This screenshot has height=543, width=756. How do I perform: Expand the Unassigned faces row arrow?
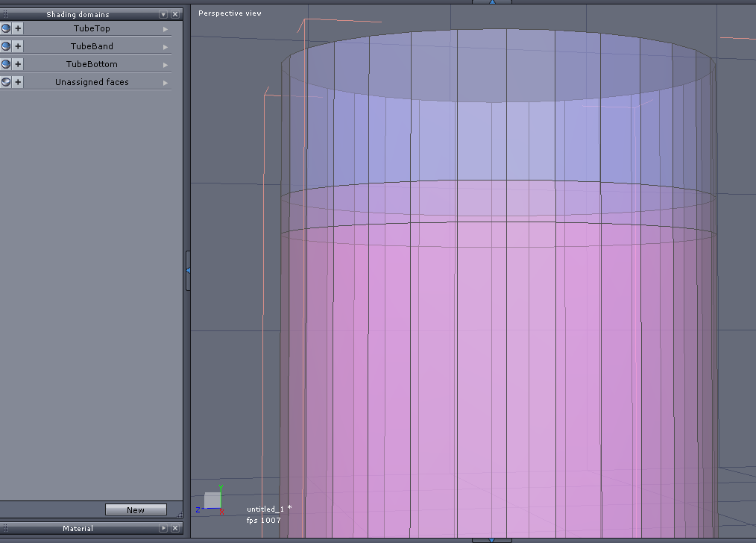click(166, 83)
